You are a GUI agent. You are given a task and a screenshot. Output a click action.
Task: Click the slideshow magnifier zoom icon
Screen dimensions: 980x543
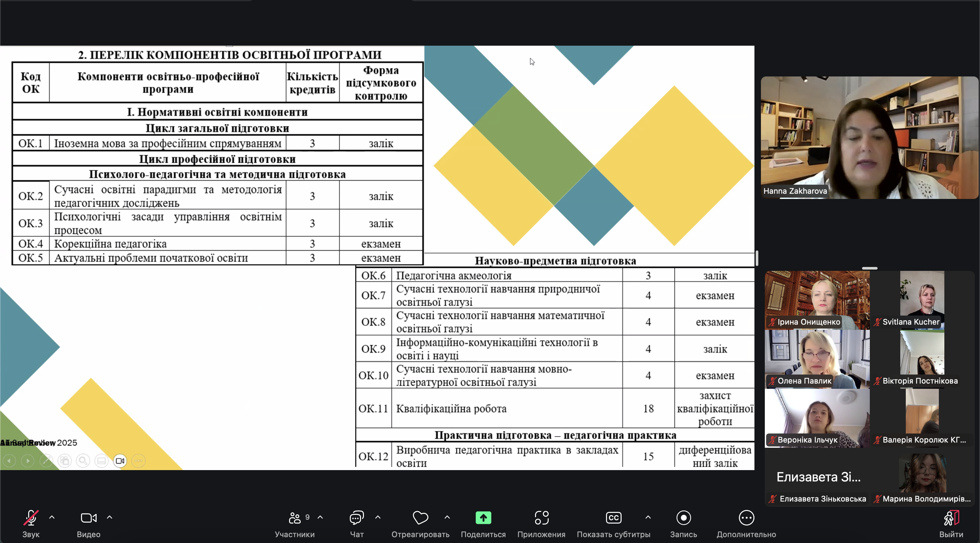83,461
